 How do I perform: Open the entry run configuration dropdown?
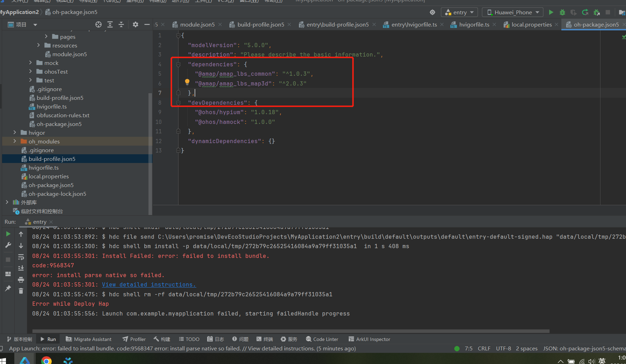coord(459,12)
